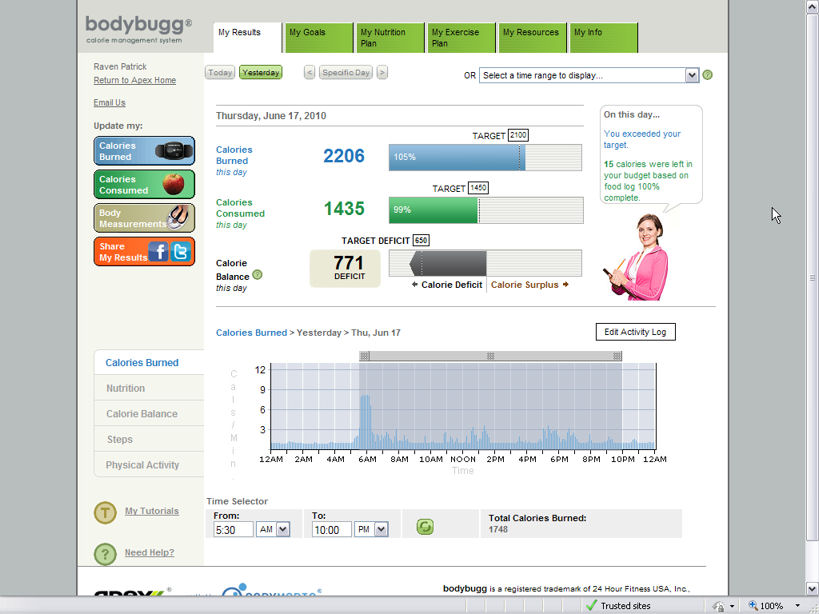Grab the left handle of chart range slider
The image size is (819, 614).
tap(363, 356)
